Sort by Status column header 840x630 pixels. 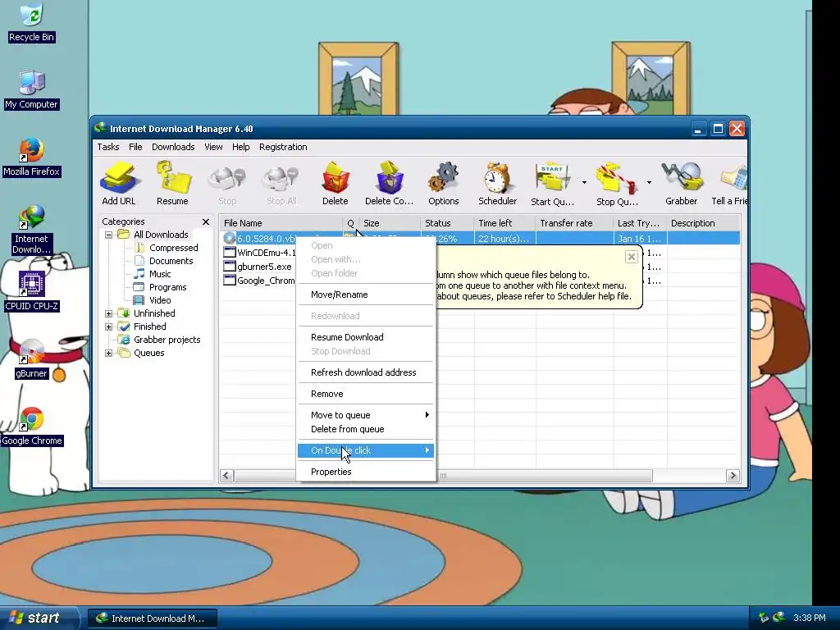point(447,223)
